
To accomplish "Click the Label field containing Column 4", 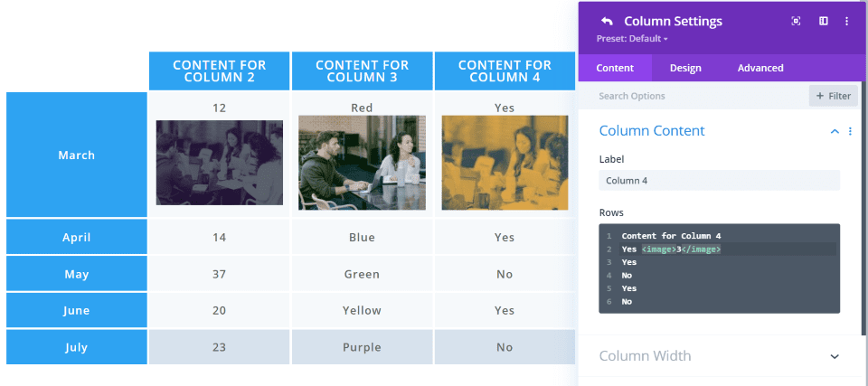I will [719, 181].
